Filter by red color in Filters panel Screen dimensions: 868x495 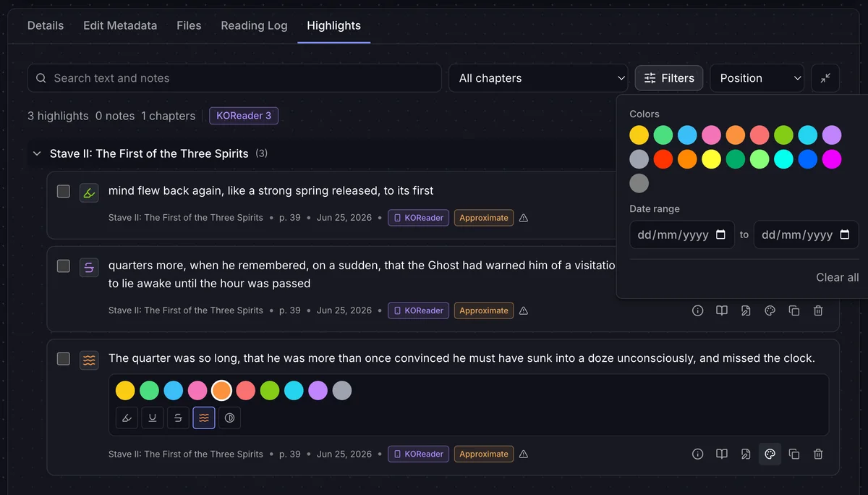click(663, 159)
